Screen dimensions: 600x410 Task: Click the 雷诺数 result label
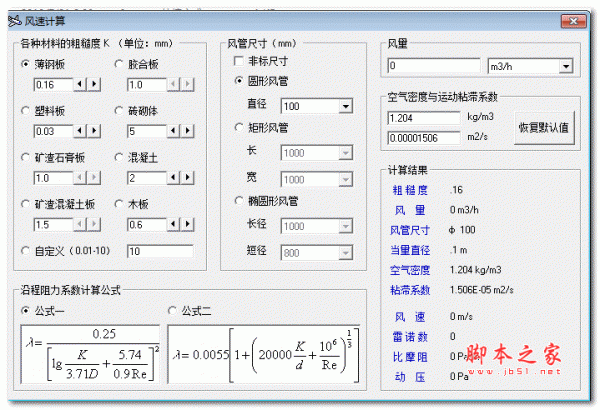[x=410, y=336]
